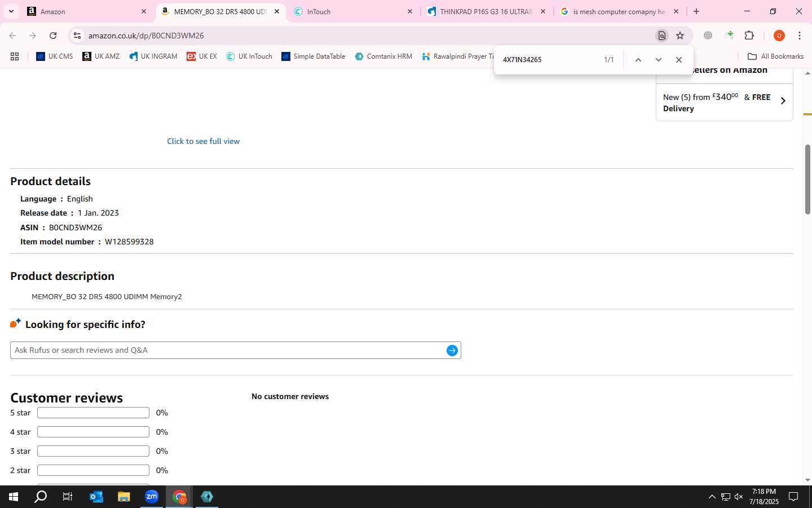Screen dimensions: 812x508
Task: Open Chrome profile avatar
Action: [779, 36]
